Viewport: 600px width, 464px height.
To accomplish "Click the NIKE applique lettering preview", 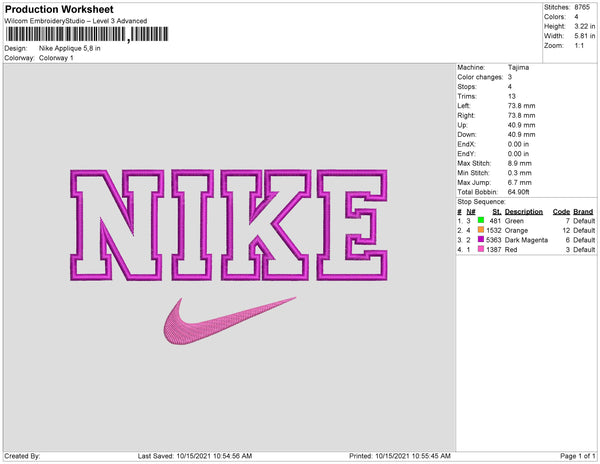I will tap(229, 225).
